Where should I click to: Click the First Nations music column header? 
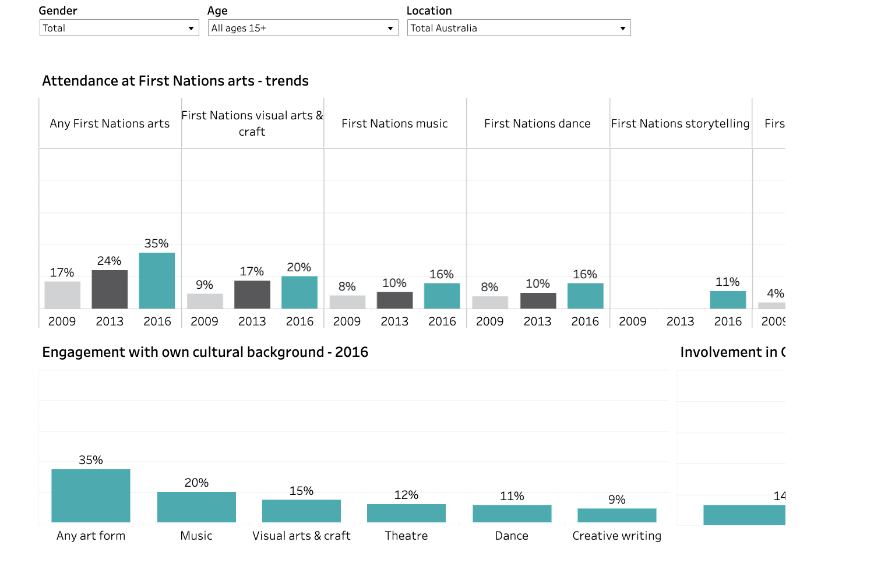[x=394, y=123]
